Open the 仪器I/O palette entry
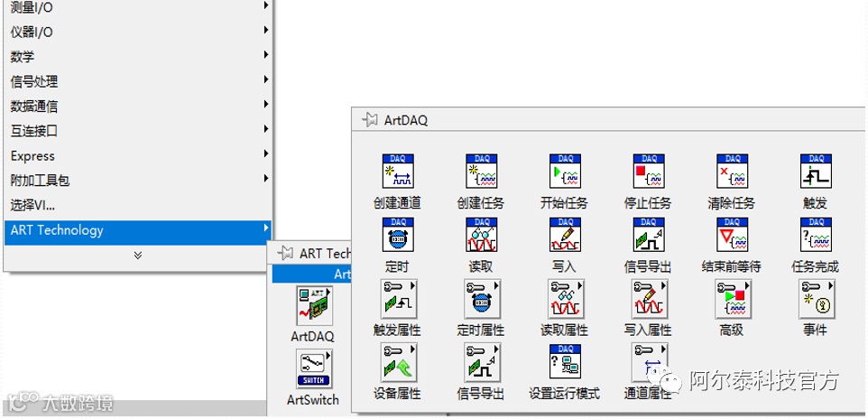Screen dimensions: 868x419 pos(138,33)
